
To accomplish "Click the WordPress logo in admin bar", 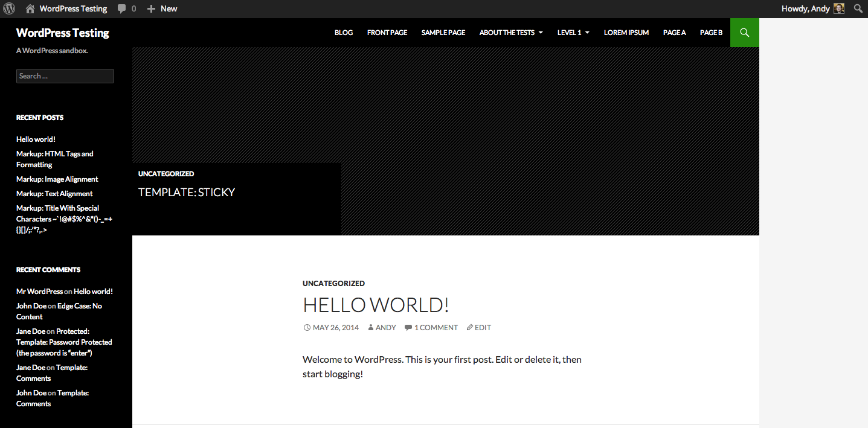I will 9,8.
